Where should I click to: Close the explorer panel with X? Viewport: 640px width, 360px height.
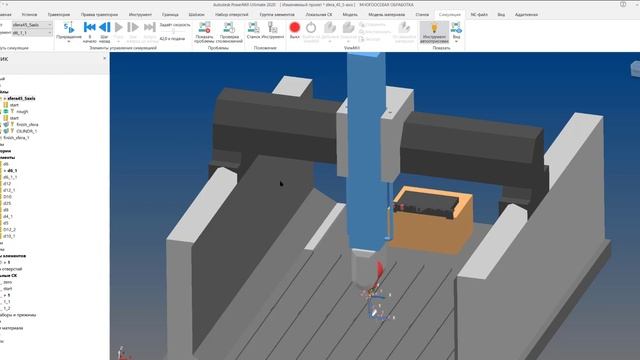[104, 59]
